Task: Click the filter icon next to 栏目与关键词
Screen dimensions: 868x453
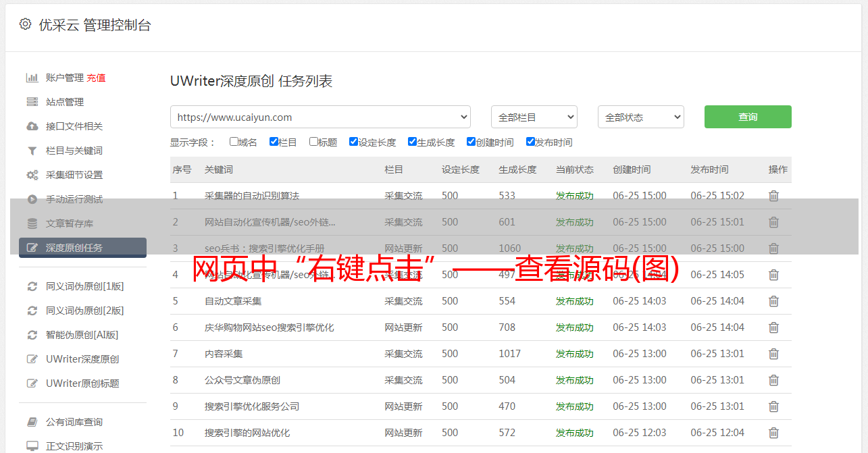Action: [32, 151]
